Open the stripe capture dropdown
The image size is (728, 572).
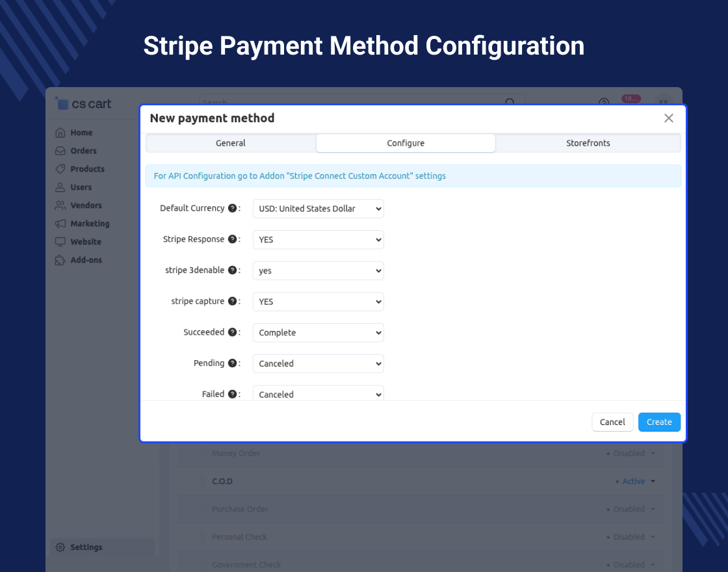(318, 302)
